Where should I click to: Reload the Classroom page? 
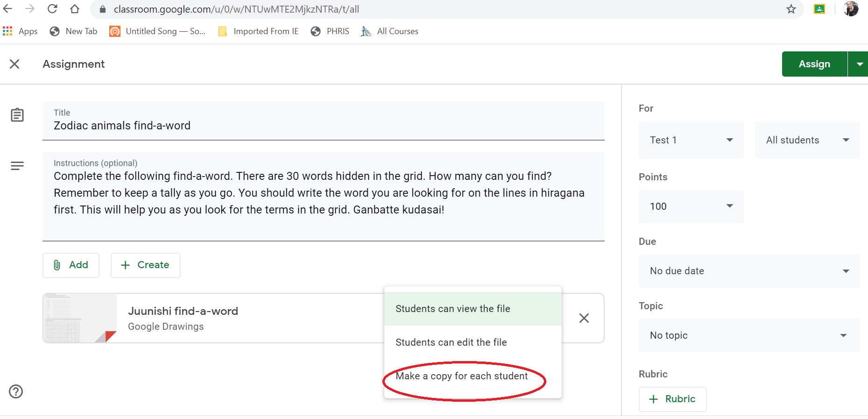click(x=52, y=9)
